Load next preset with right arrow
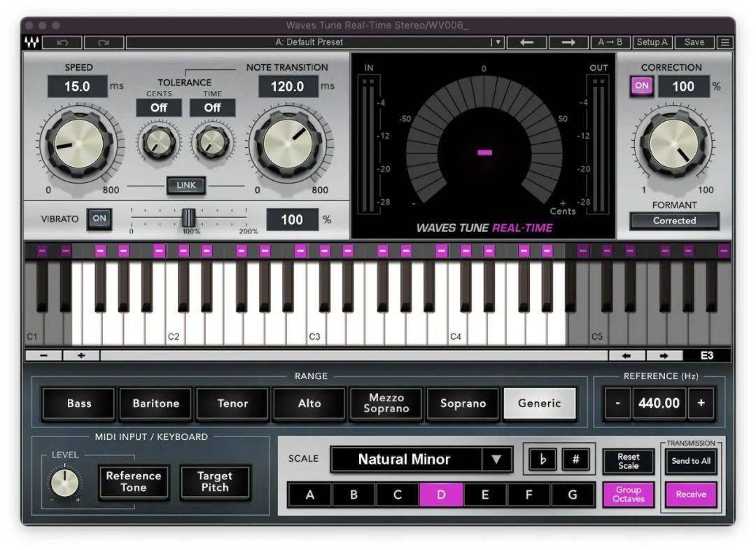 point(568,43)
